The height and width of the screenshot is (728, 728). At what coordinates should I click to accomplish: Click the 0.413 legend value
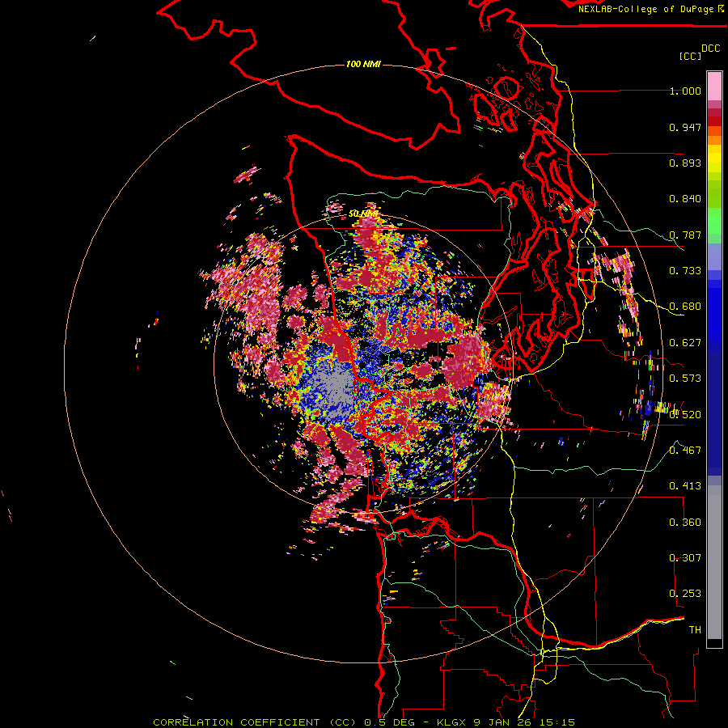(x=685, y=486)
